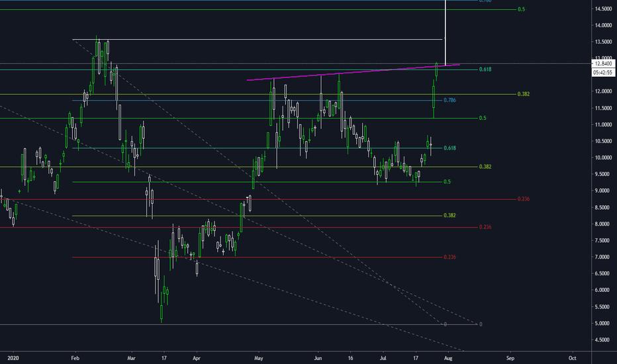
Task: Select the purple rising trendline
Action: pos(354,72)
